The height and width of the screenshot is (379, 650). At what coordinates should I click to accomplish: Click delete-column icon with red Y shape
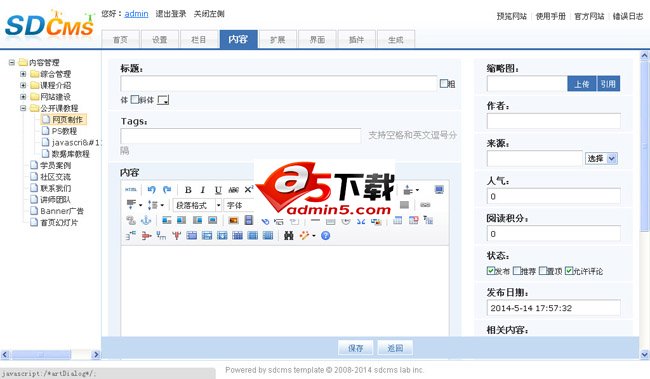pos(177,236)
